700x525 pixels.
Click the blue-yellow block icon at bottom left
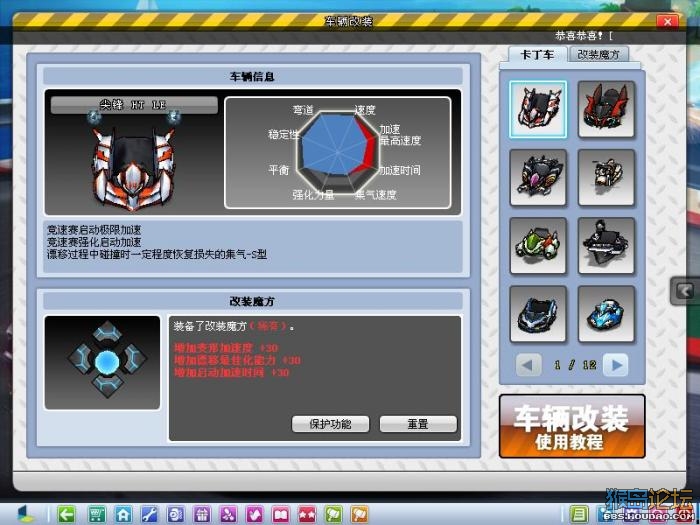tap(26, 514)
